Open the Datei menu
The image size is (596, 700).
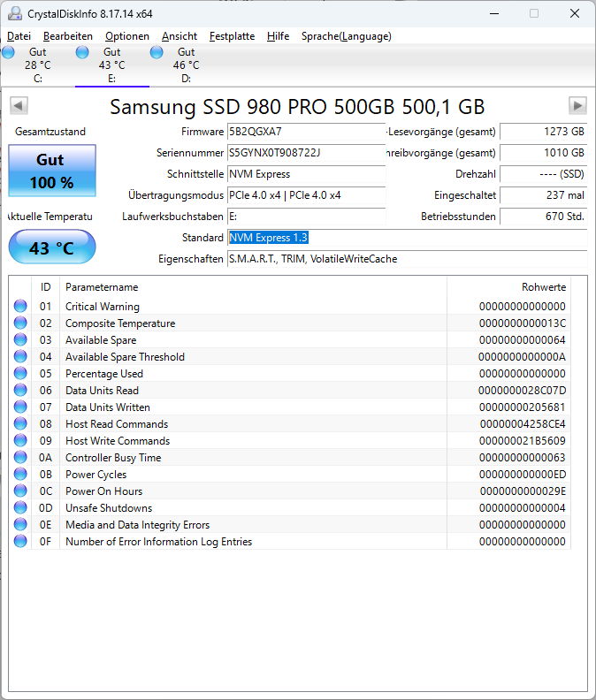tap(19, 36)
